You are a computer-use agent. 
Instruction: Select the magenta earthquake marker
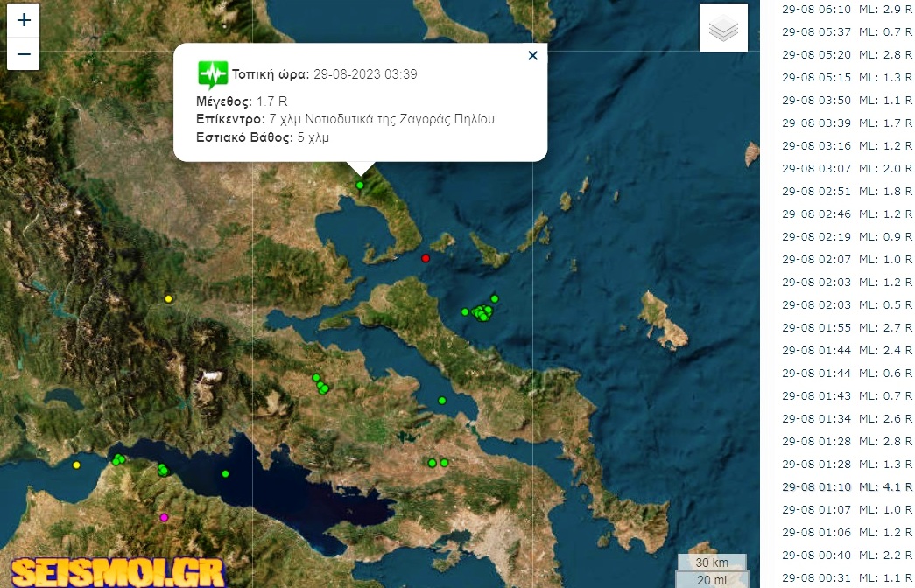pyautogui.click(x=164, y=517)
